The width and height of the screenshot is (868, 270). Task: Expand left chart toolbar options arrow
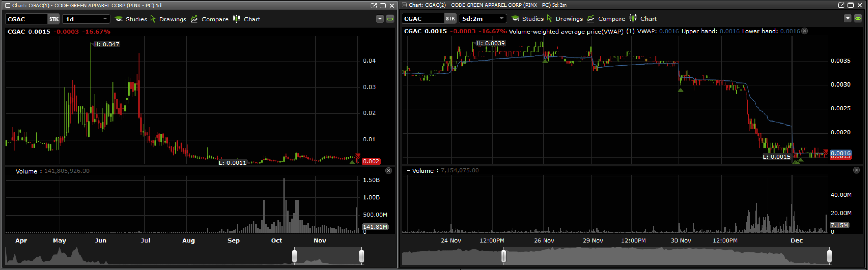[380, 19]
